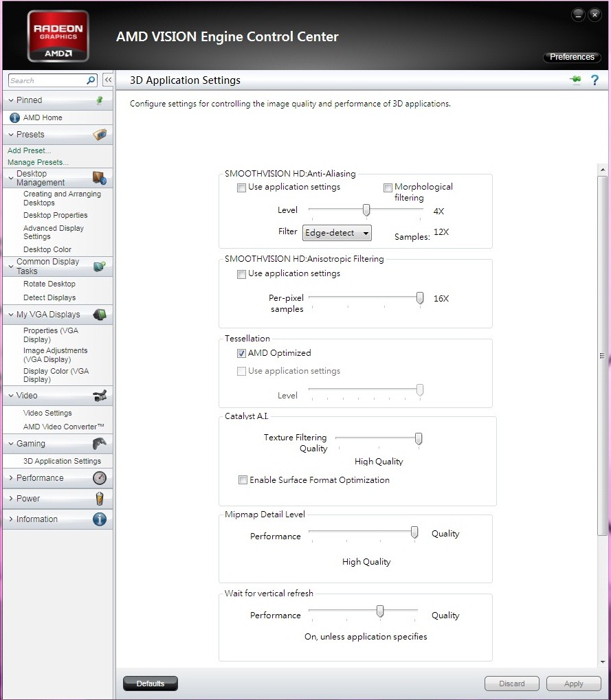The width and height of the screenshot is (611, 700).
Task: Open the Edge-detect Filter dropdown
Action: 337,233
